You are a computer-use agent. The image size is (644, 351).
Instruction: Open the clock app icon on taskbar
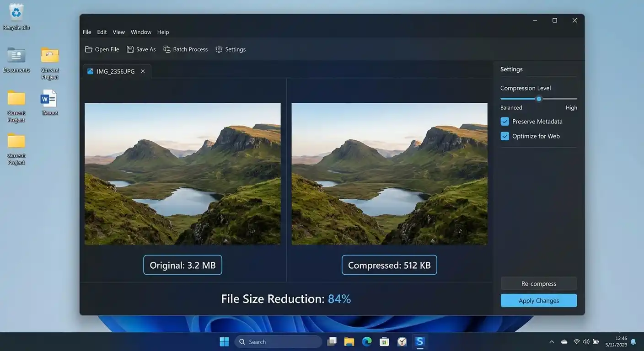click(x=402, y=342)
